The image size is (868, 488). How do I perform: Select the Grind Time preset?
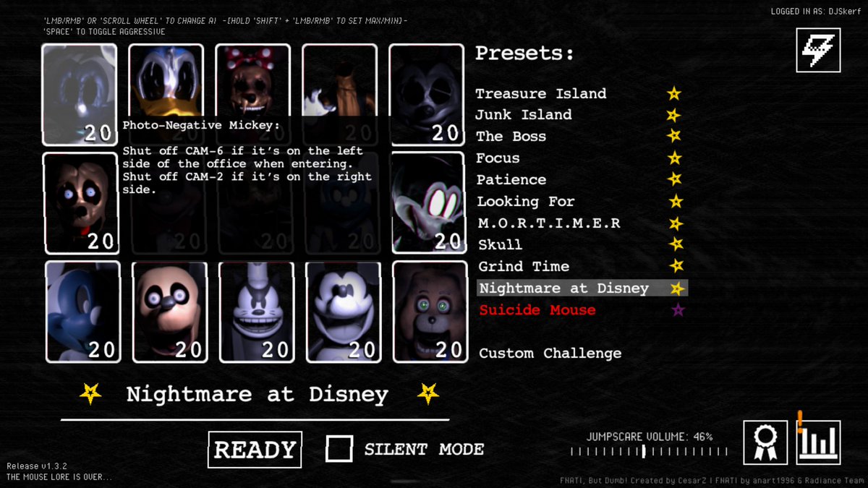coord(524,266)
